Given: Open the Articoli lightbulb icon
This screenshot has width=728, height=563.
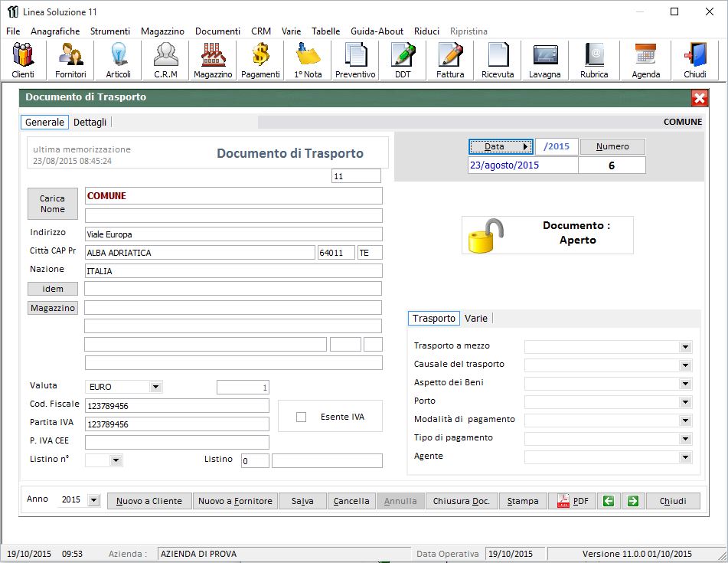Looking at the screenshot, I should coord(119,60).
